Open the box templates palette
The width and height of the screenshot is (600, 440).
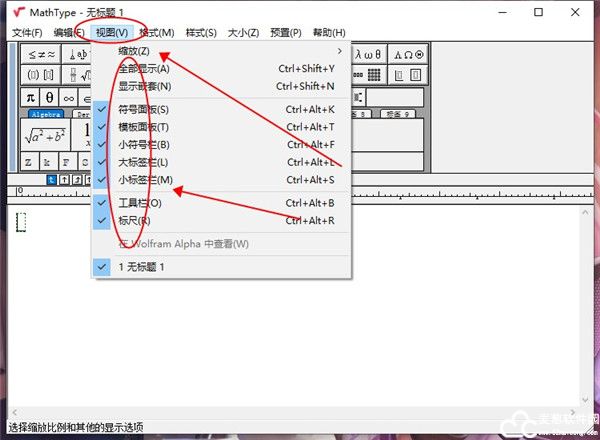408,75
